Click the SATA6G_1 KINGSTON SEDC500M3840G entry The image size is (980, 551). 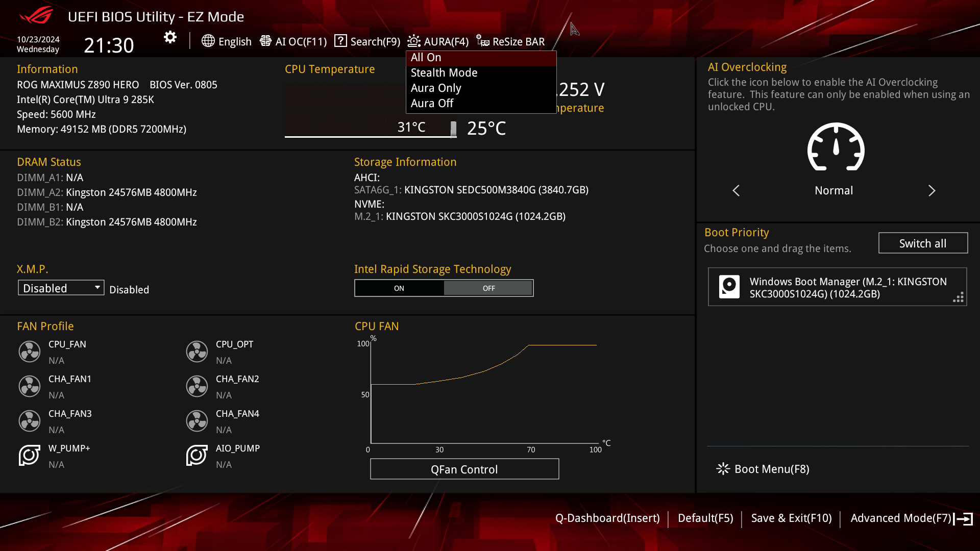click(471, 190)
